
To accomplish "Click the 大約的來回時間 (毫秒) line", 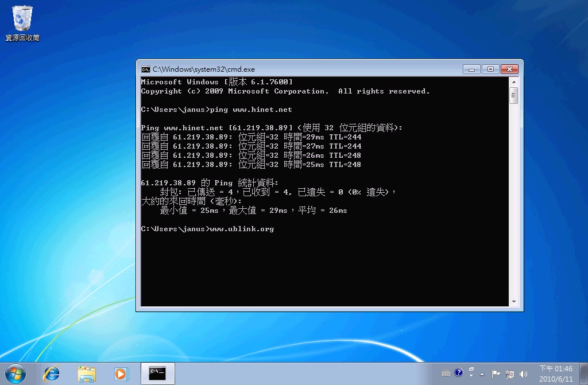I will [x=192, y=201].
